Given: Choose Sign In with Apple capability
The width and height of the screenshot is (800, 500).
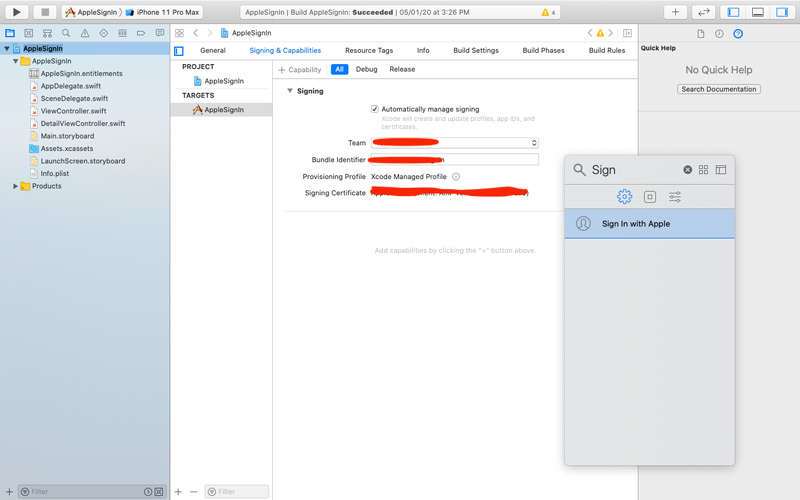Looking at the screenshot, I should 649,223.
